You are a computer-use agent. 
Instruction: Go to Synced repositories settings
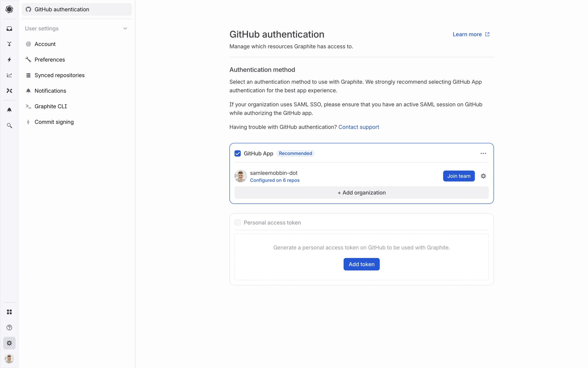(x=59, y=75)
